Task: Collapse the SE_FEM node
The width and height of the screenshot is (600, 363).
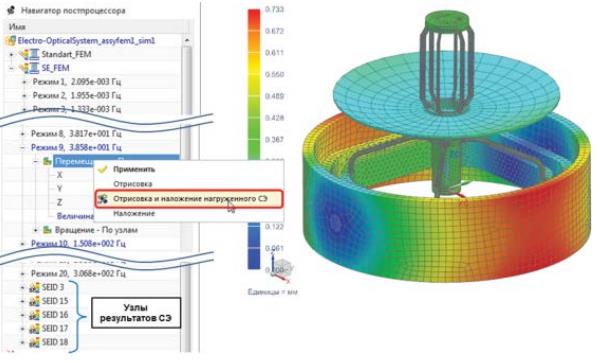Action: pyautogui.click(x=11, y=68)
